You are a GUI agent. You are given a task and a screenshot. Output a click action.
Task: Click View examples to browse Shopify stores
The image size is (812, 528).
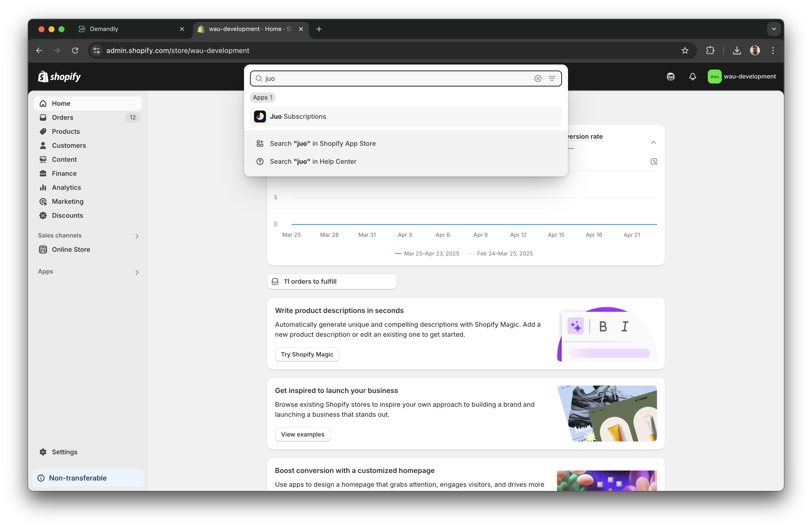point(302,434)
